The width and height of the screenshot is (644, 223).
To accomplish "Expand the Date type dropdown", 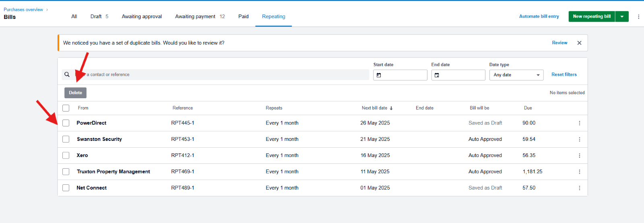I will (516, 75).
